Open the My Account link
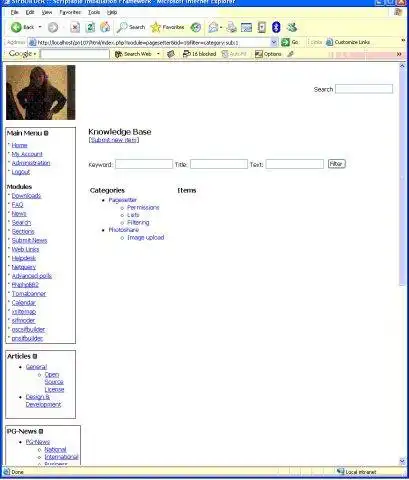 (x=27, y=154)
